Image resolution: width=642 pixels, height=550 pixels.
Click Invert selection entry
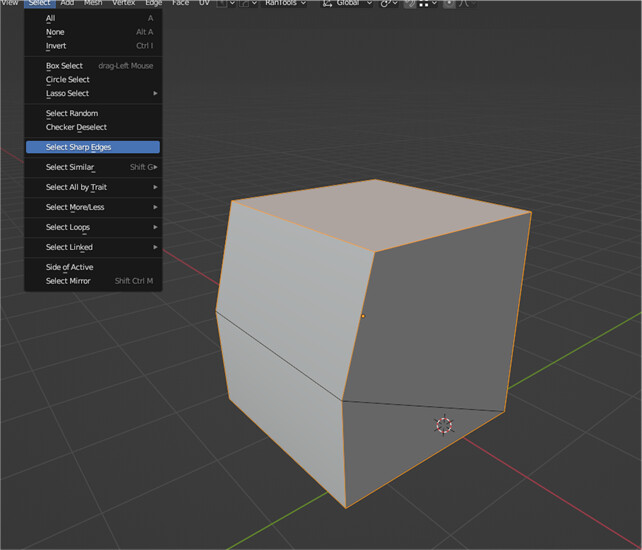[93, 46]
